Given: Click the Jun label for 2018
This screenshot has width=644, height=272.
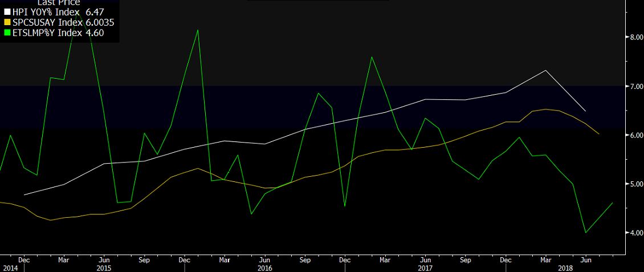Looking at the screenshot, I should click(x=586, y=260).
